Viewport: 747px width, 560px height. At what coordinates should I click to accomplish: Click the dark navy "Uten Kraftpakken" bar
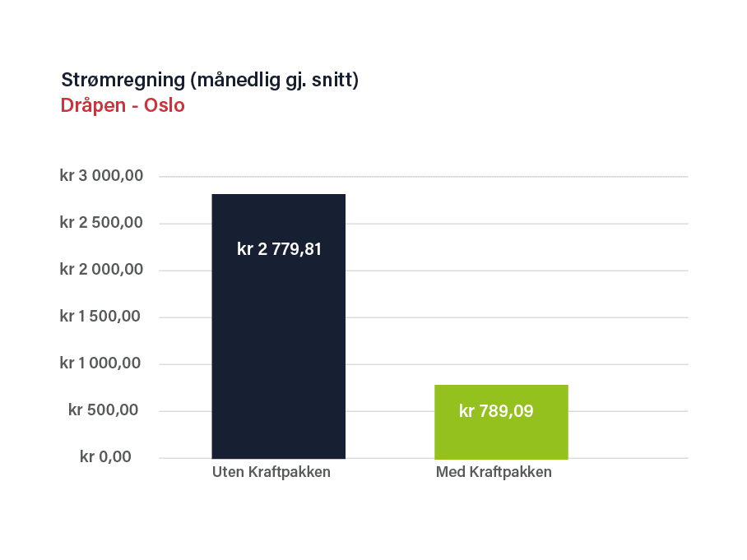[x=278, y=345]
